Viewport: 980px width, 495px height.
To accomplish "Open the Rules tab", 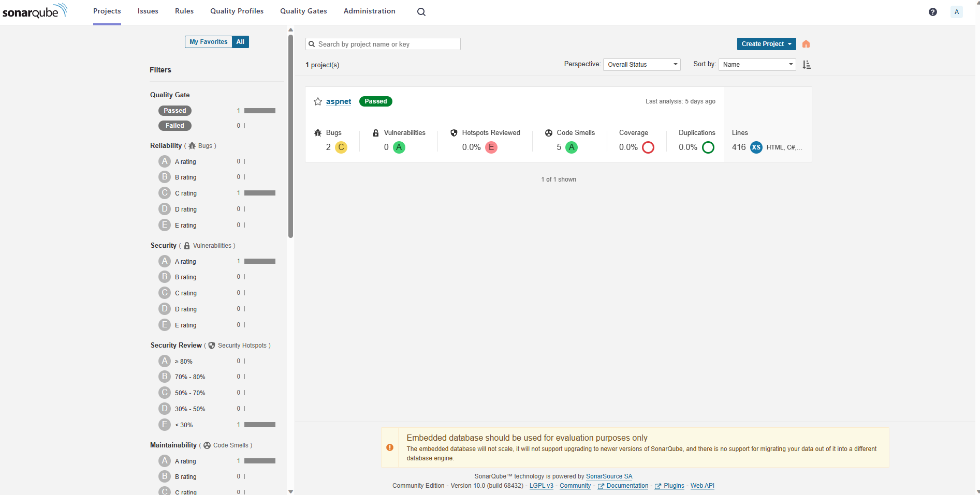I will pos(184,11).
